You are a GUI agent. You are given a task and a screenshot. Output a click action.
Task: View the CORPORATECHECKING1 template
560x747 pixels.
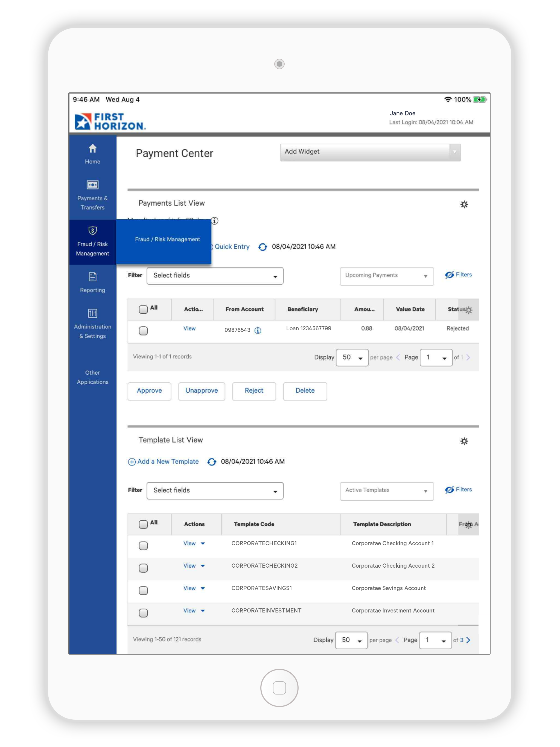pyautogui.click(x=189, y=543)
